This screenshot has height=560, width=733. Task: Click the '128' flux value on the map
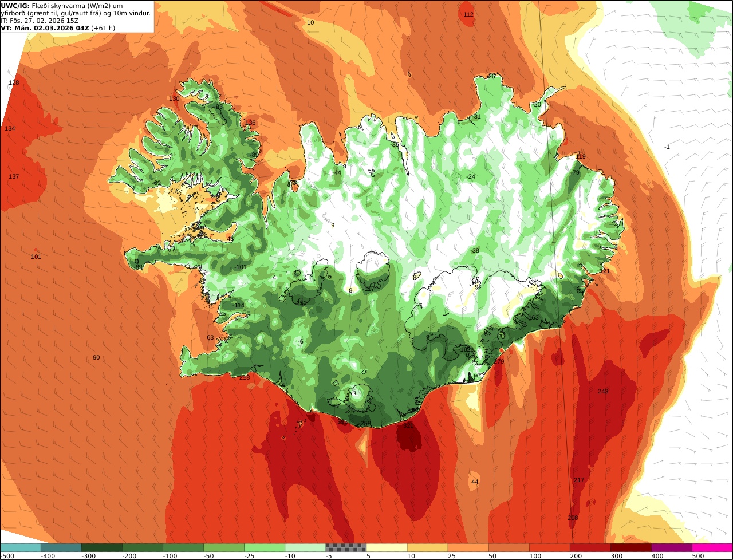14,82
